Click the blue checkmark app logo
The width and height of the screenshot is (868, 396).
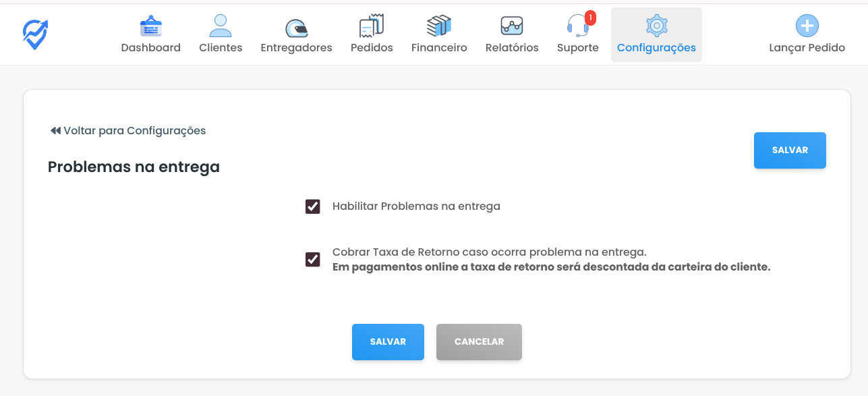[x=34, y=34]
